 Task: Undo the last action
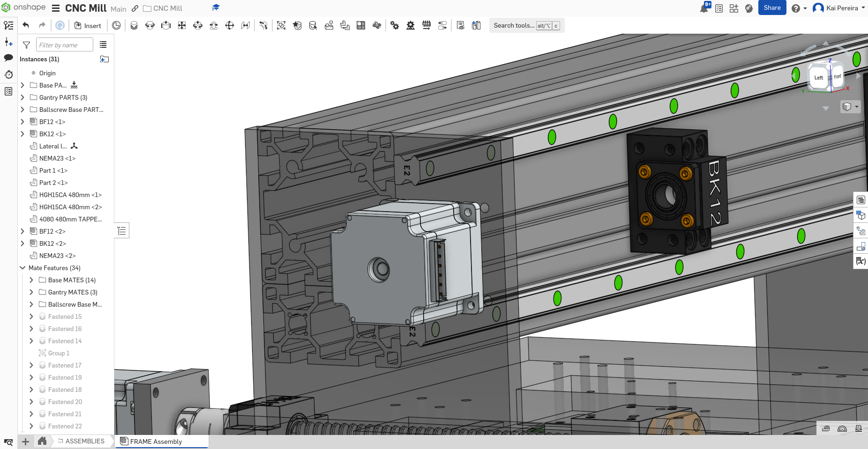coord(26,25)
